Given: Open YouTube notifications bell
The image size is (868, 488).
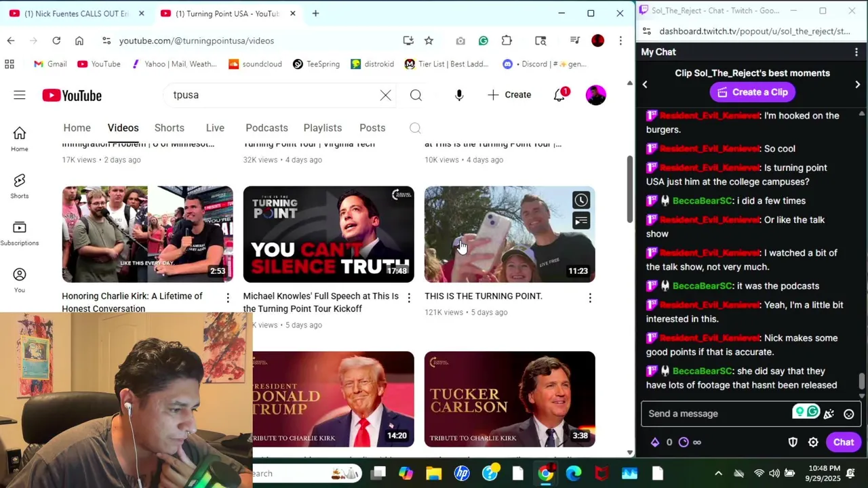Looking at the screenshot, I should (559, 95).
